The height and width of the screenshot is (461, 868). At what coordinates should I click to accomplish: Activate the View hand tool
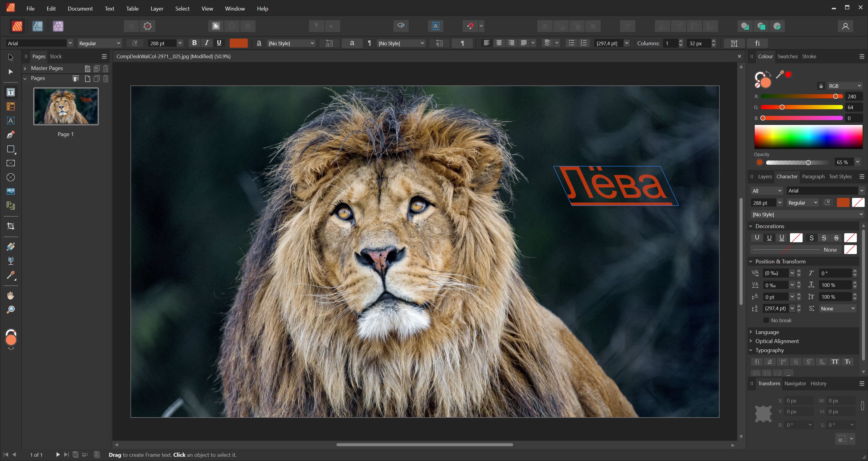click(11, 296)
